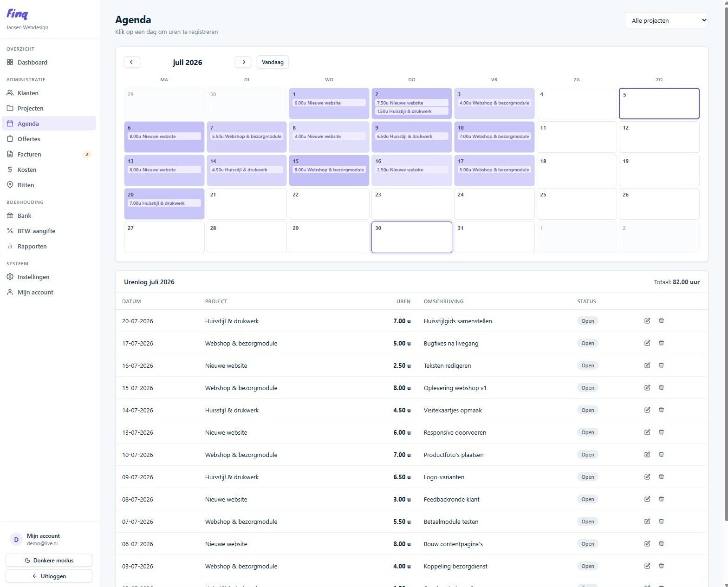This screenshot has height=587, width=728.
Task: Navigate to Ritten
Action: (49, 185)
